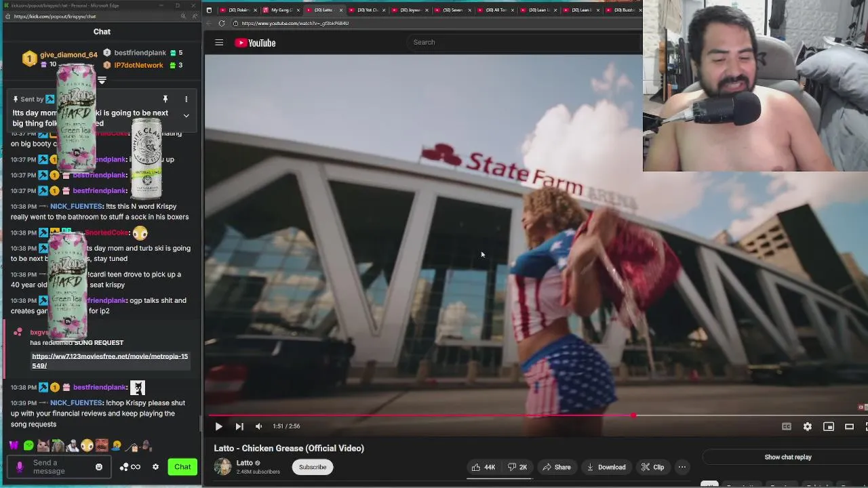
Task: Expand the pinned message chevron
Action: pyautogui.click(x=186, y=116)
